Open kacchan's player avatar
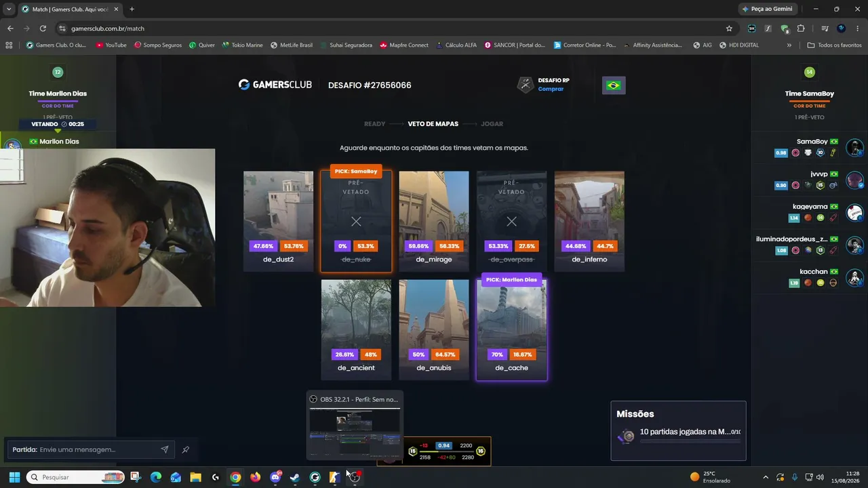 pyautogui.click(x=854, y=277)
